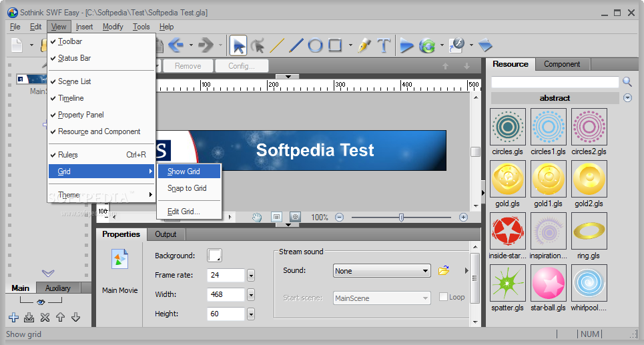644x345 pixels.
Task: Toggle scene visibility eye icon
Action: click(41, 302)
